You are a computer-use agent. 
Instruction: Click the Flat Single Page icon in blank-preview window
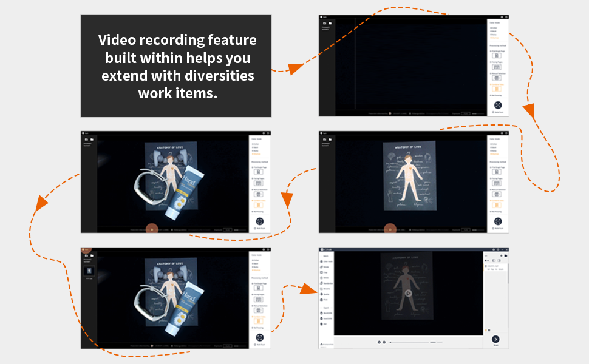point(497,56)
